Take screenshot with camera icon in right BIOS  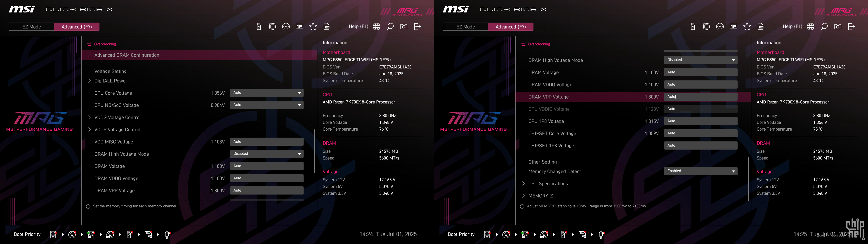[838, 27]
